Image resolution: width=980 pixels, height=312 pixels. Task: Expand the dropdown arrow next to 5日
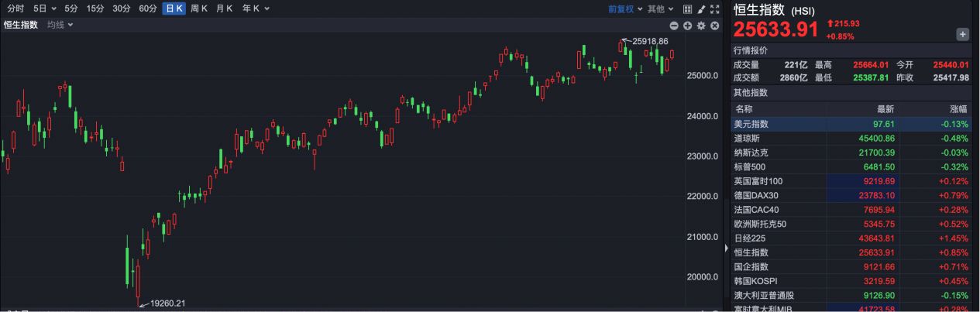(54, 9)
